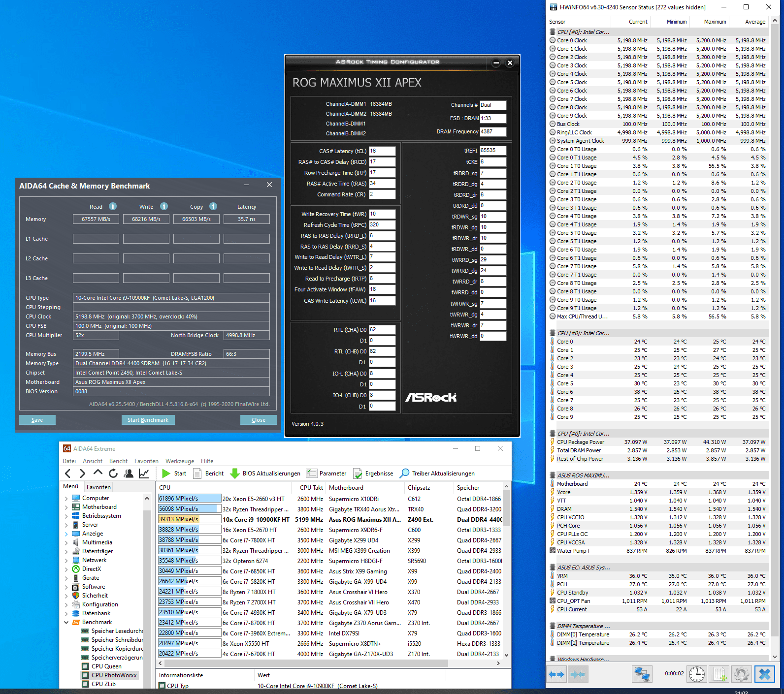Open Parameter in the AIDA64 toolbar
Image resolution: width=784 pixels, height=694 pixels.
click(x=327, y=473)
